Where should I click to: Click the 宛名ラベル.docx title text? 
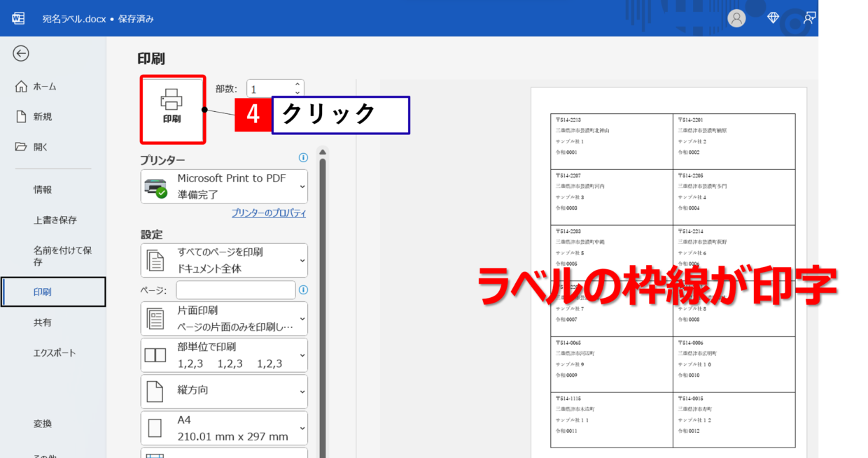click(x=74, y=19)
